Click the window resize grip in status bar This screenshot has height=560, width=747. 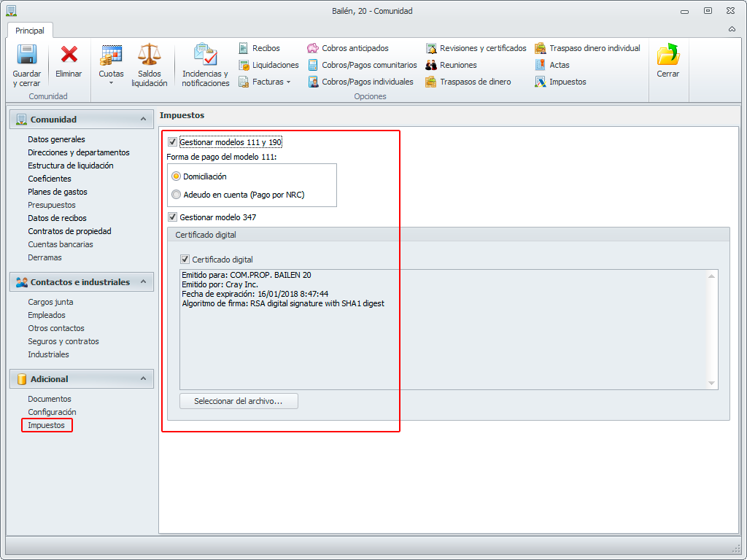coord(737,548)
